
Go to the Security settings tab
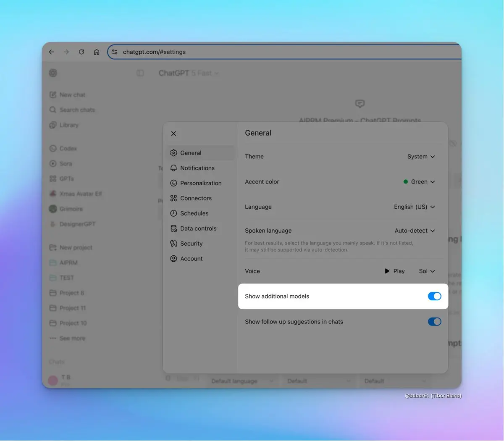click(x=201, y=244)
